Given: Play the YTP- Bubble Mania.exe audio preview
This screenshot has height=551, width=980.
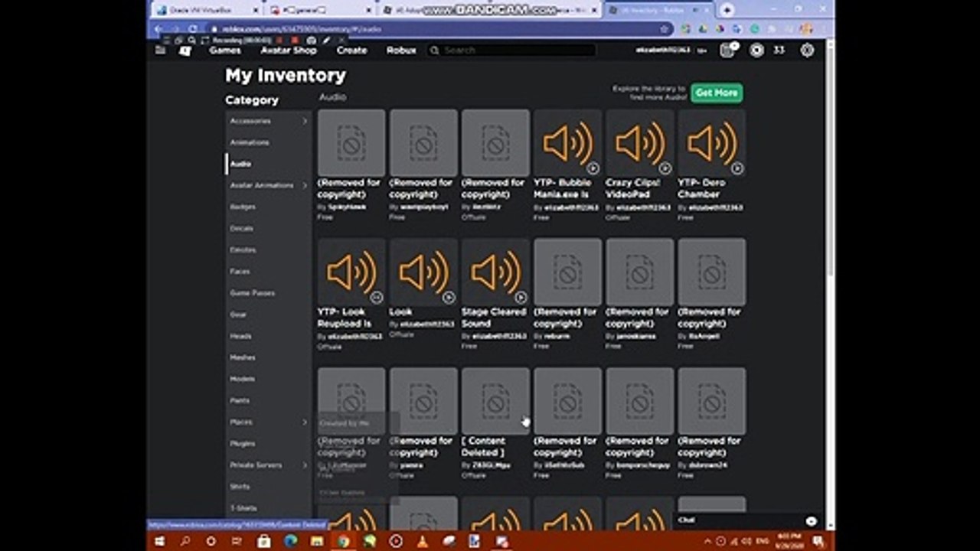Looking at the screenshot, I should point(593,168).
